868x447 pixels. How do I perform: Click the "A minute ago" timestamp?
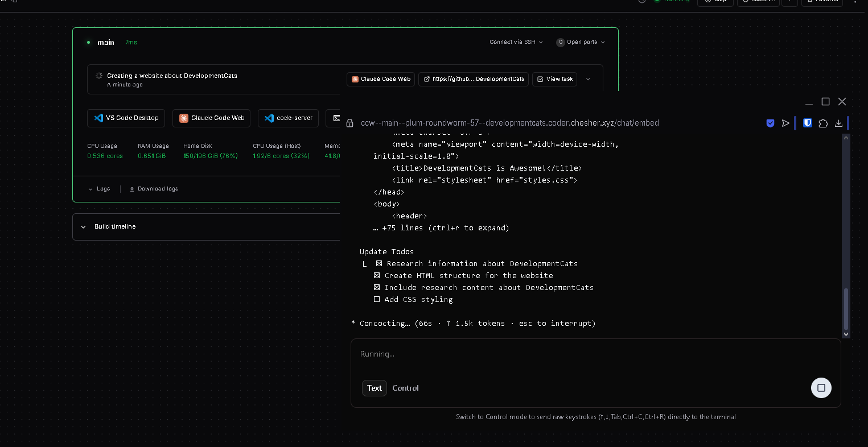(x=125, y=85)
